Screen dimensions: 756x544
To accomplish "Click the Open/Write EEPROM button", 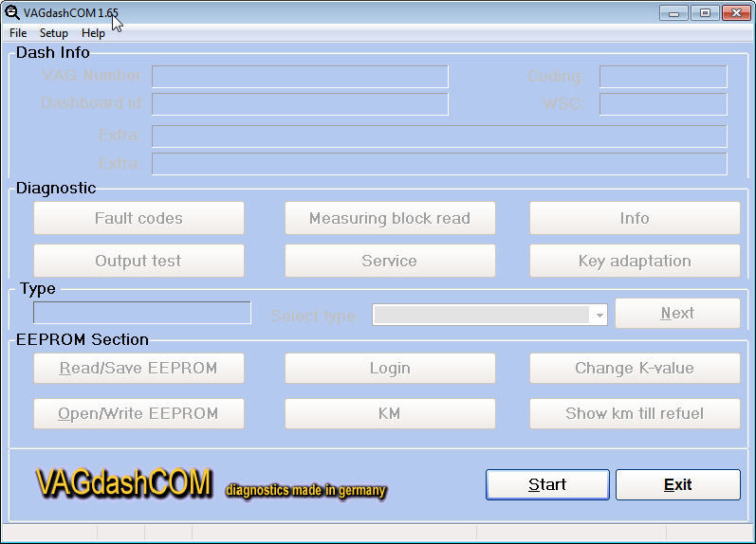I will click(x=138, y=413).
